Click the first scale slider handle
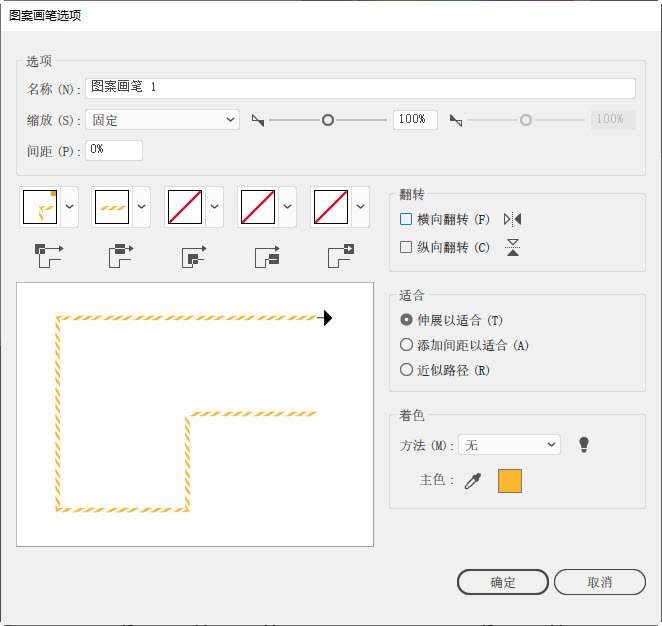The image size is (662, 626). pos(328,120)
